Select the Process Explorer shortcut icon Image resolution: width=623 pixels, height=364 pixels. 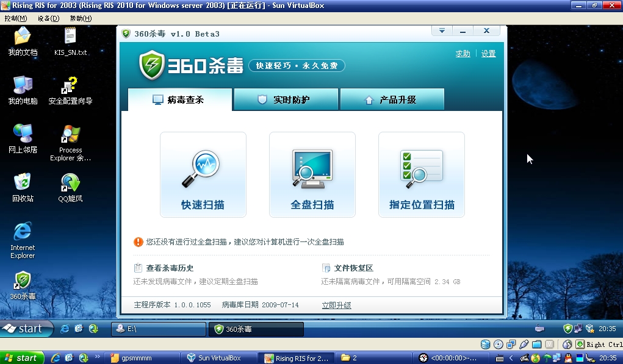coord(70,143)
